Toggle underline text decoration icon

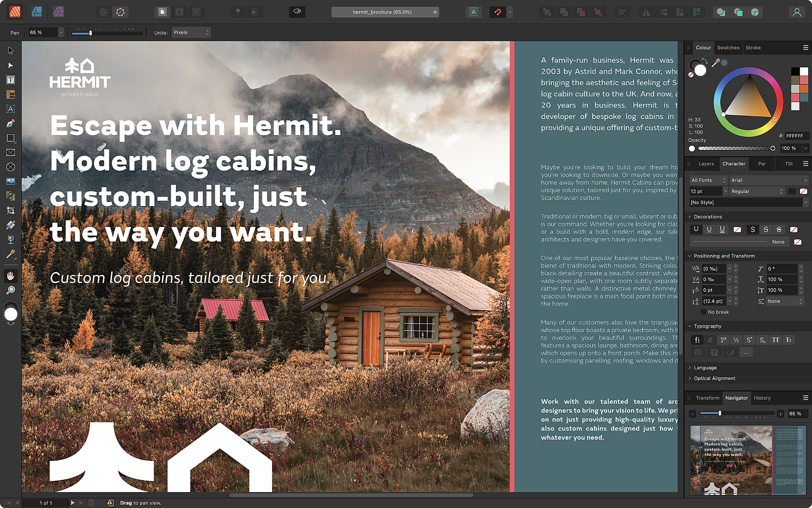coord(696,228)
